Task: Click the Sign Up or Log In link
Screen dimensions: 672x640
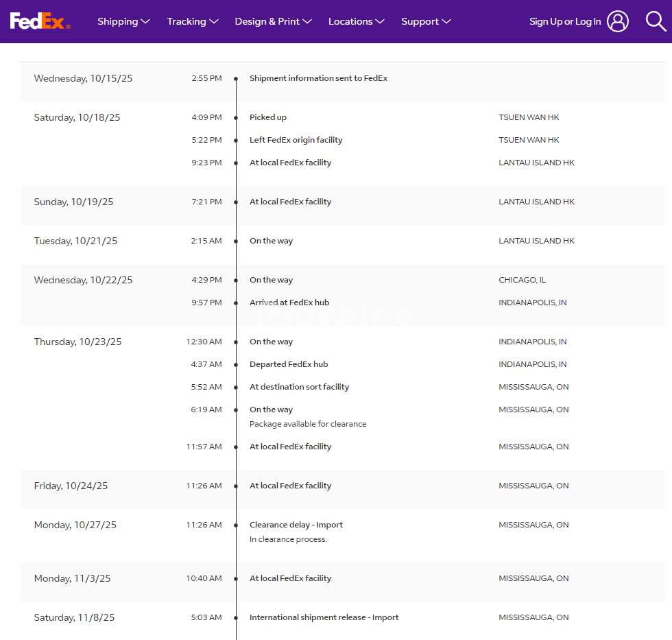Action: point(565,21)
